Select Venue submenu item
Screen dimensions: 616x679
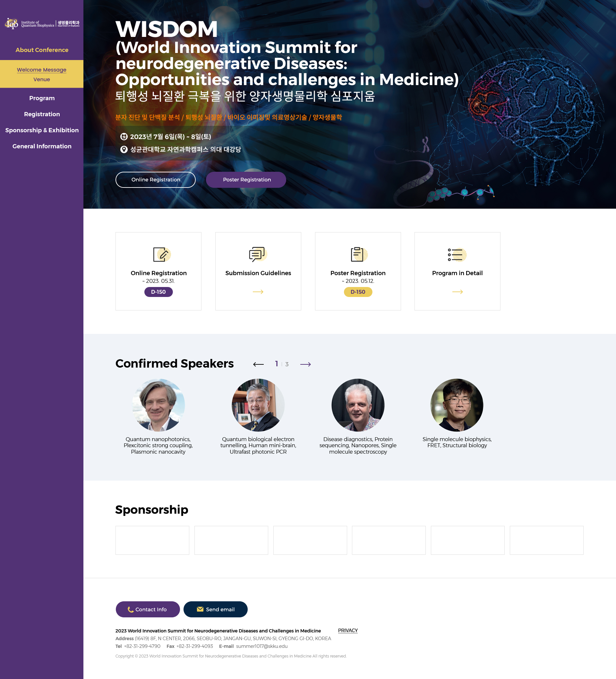point(42,80)
